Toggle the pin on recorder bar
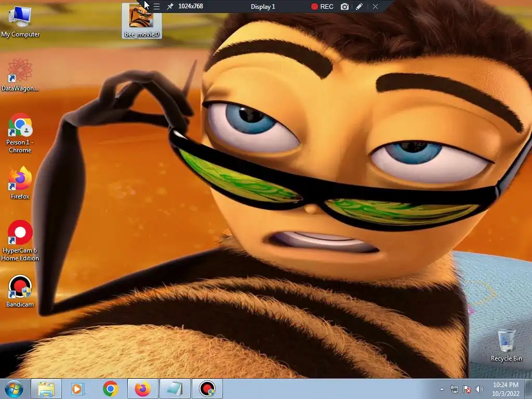The image size is (532, 399). coord(170,6)
